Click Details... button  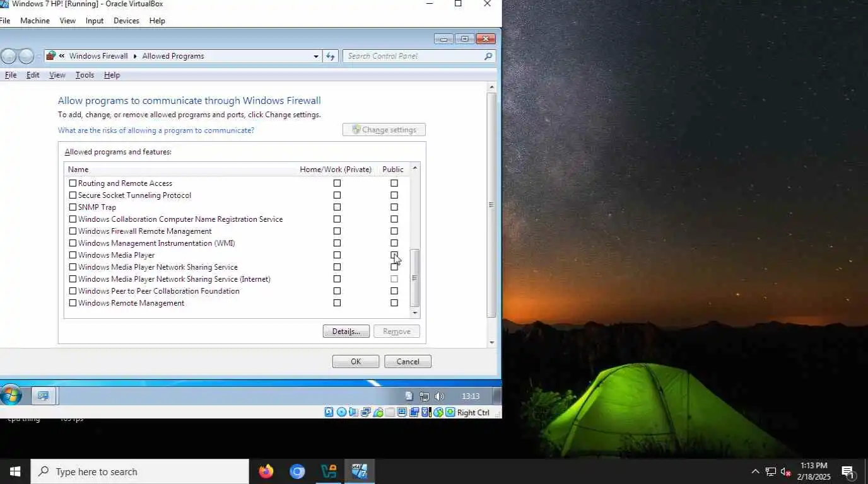coord(346,331)
